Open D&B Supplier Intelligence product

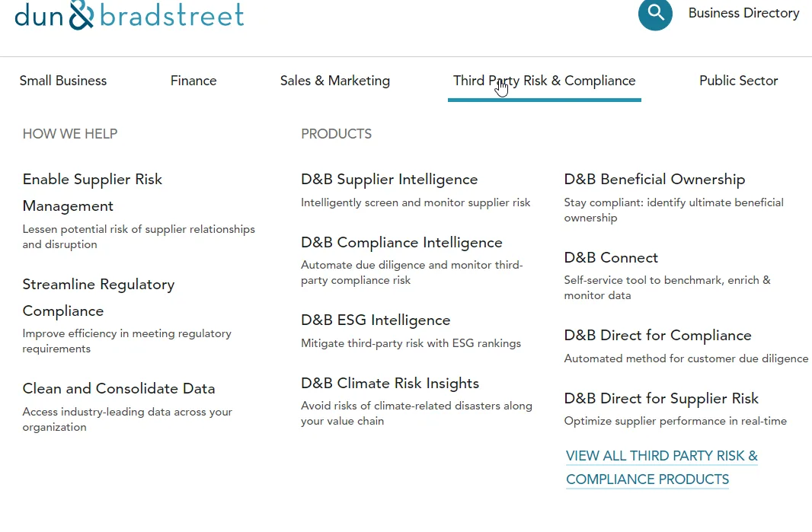tap(389, 180)
